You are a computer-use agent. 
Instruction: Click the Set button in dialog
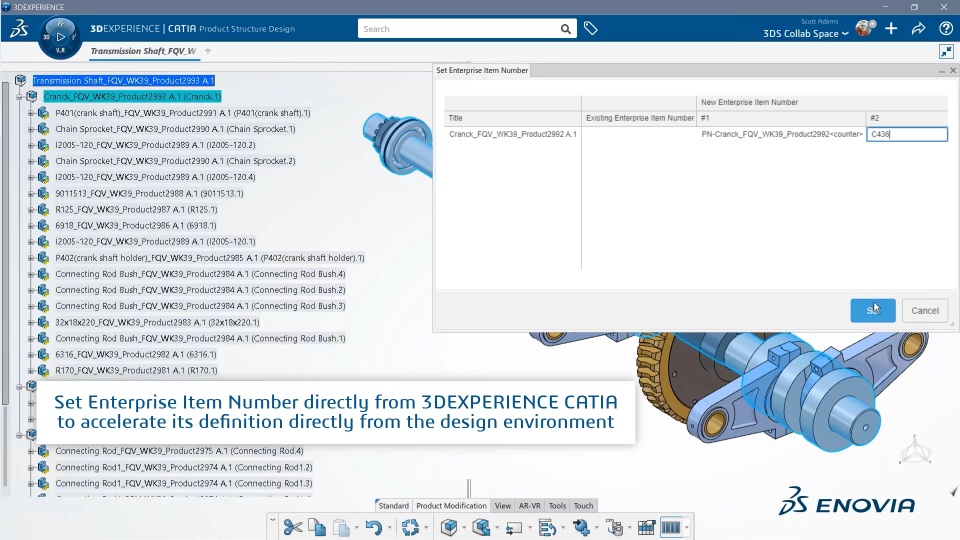coord(872,310)
